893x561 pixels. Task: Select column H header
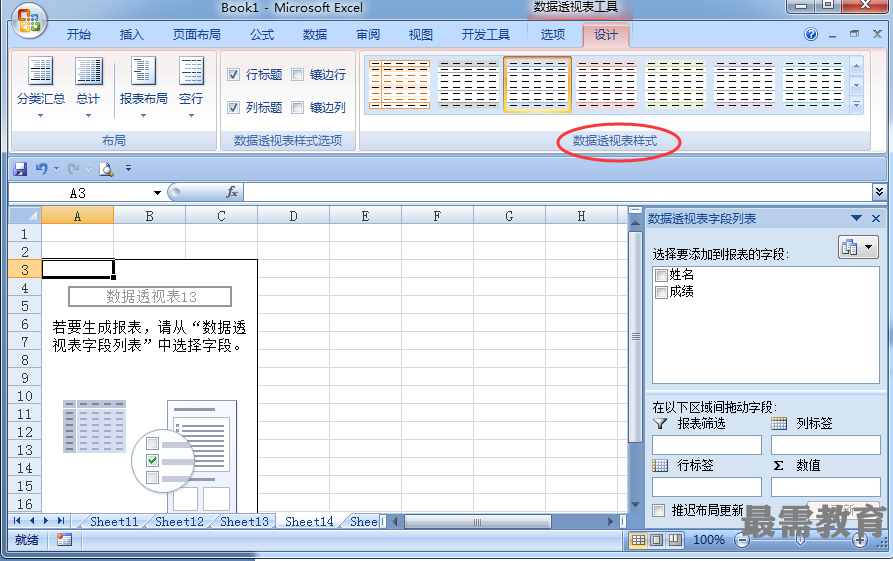click(581, 216)
